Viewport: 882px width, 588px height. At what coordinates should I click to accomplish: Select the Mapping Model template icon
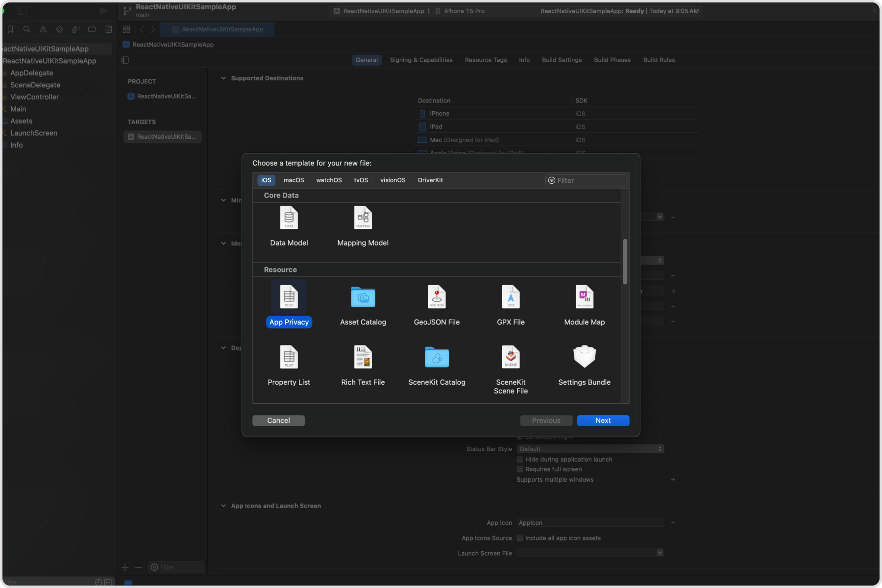pos(363,218)
